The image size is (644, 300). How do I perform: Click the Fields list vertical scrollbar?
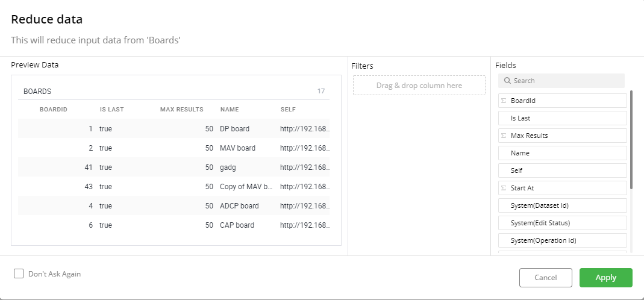pos(631,140)
